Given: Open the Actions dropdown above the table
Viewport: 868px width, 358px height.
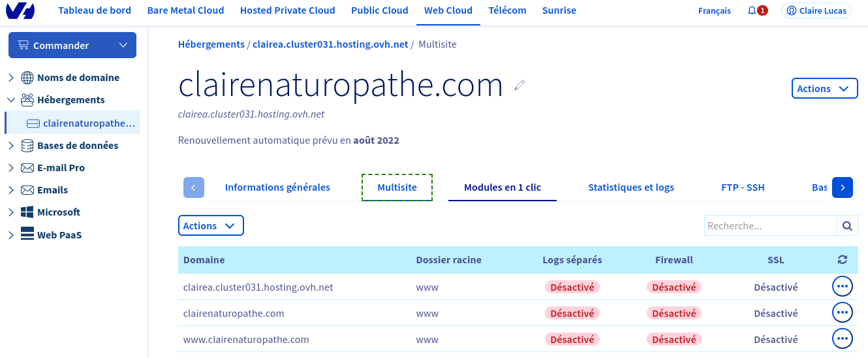Looking at the screenshot, I should coord(211,226).
